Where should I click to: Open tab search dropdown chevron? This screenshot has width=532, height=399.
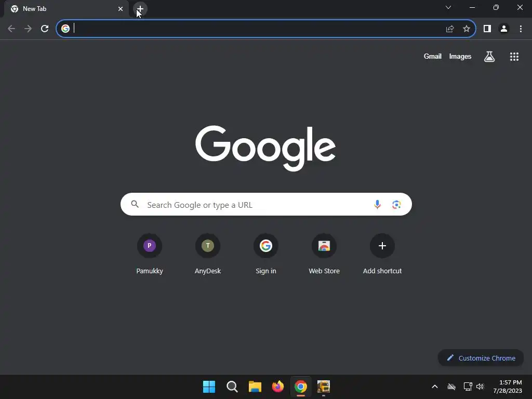coord(448,7)
